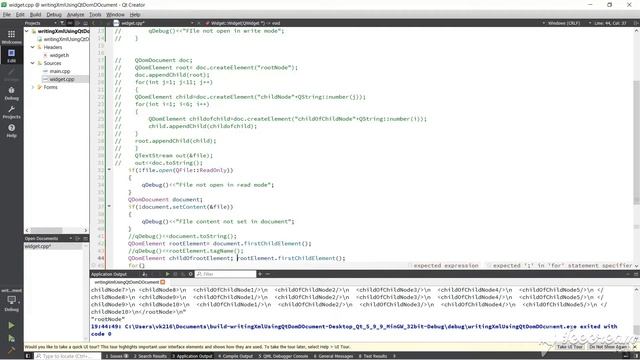Split the Projects side panel
640x360 pixels.
tap(78, 23)
